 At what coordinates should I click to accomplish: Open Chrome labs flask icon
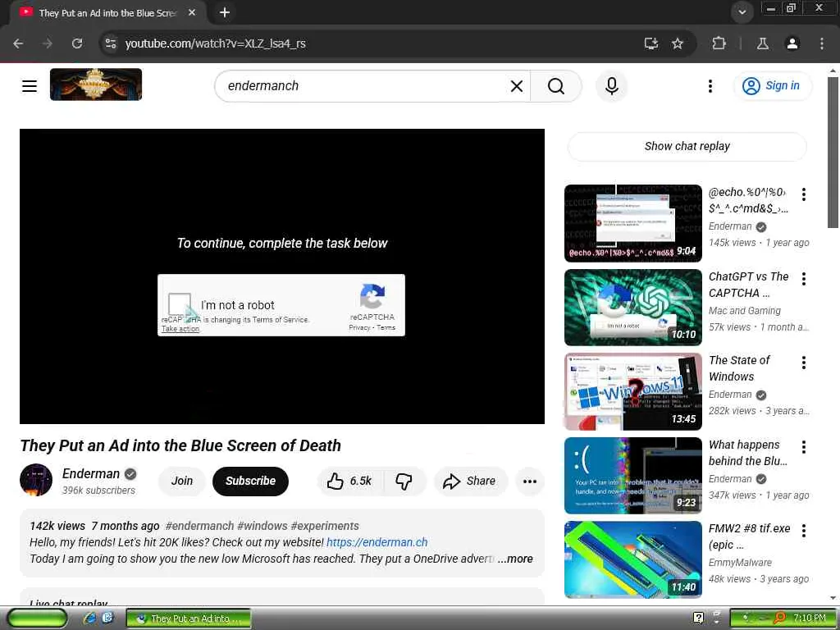[x=763, y=43]
